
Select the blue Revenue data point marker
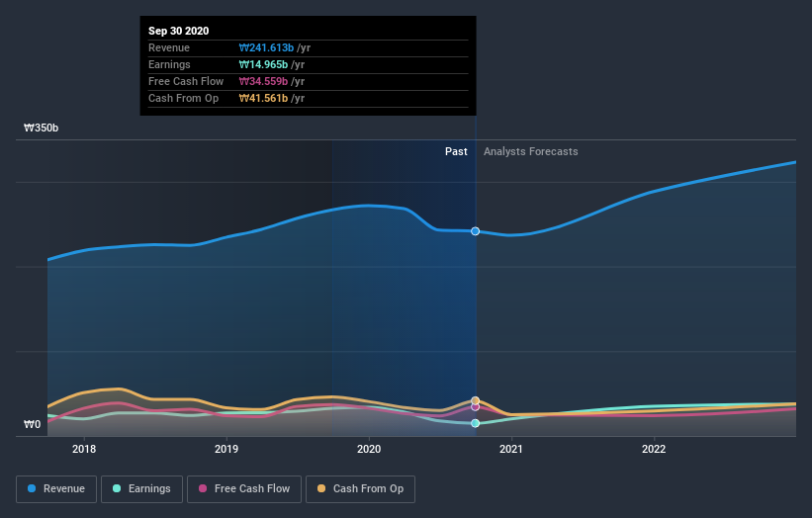click(x=476, y=231)
